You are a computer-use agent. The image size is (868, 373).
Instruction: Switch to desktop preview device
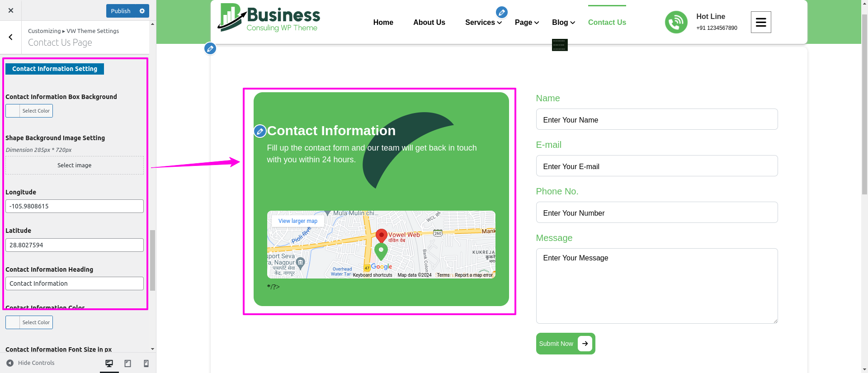[x=109, y=364]
